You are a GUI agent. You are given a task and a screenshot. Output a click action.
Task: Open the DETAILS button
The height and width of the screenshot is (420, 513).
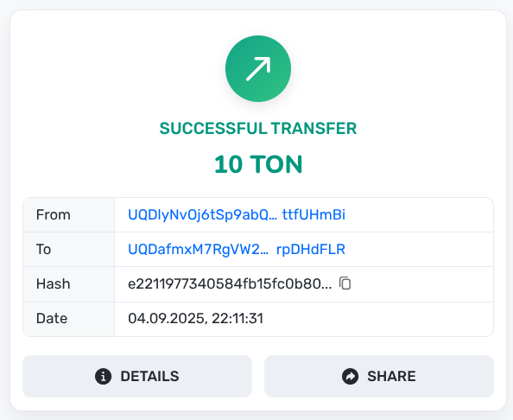[x=137, y=376]
